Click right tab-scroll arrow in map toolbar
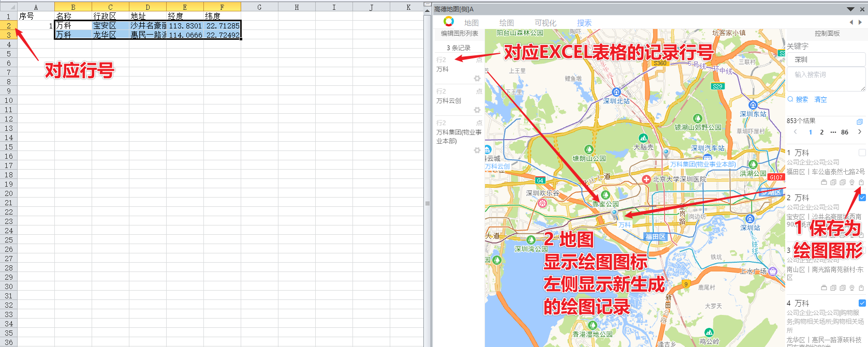This screenshot has height=347, width=868. tap(860, 22)
